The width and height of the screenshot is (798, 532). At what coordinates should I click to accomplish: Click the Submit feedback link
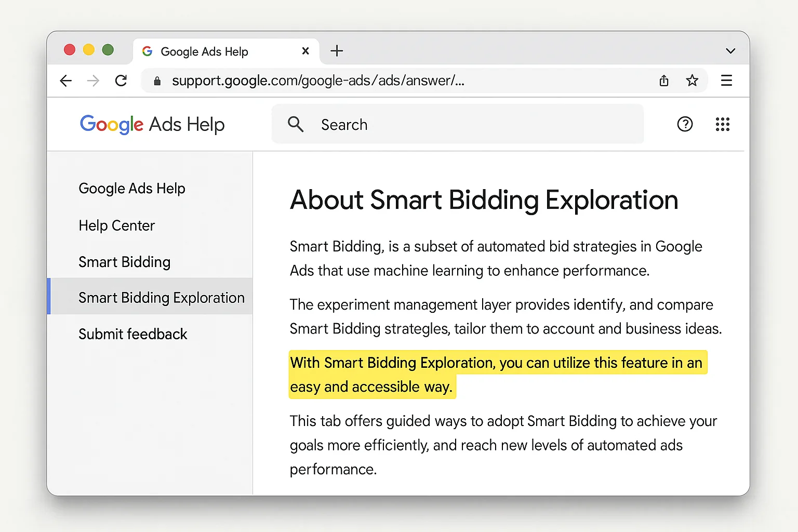coord(132,334)
